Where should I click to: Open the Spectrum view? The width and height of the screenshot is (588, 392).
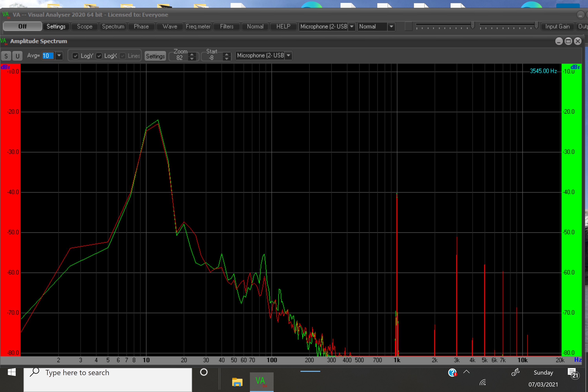[113, 26]
